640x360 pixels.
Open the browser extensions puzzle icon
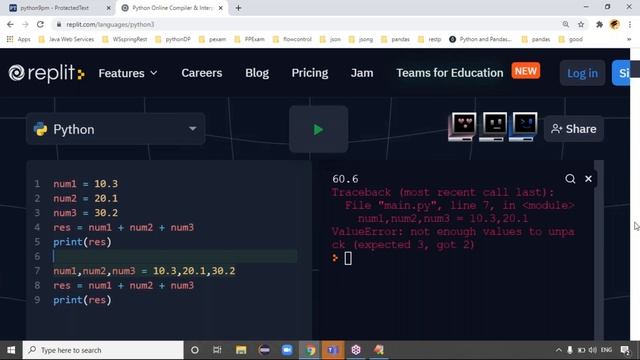[x=599, y=24]
